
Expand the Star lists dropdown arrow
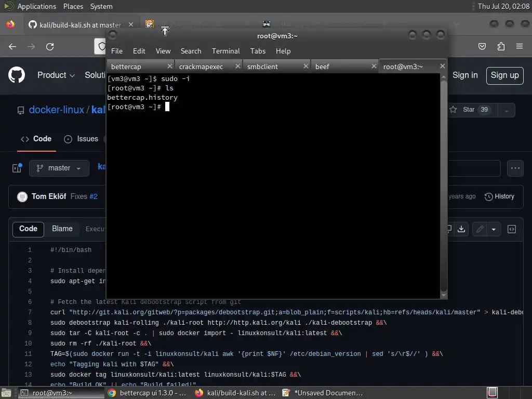(507, 110)
